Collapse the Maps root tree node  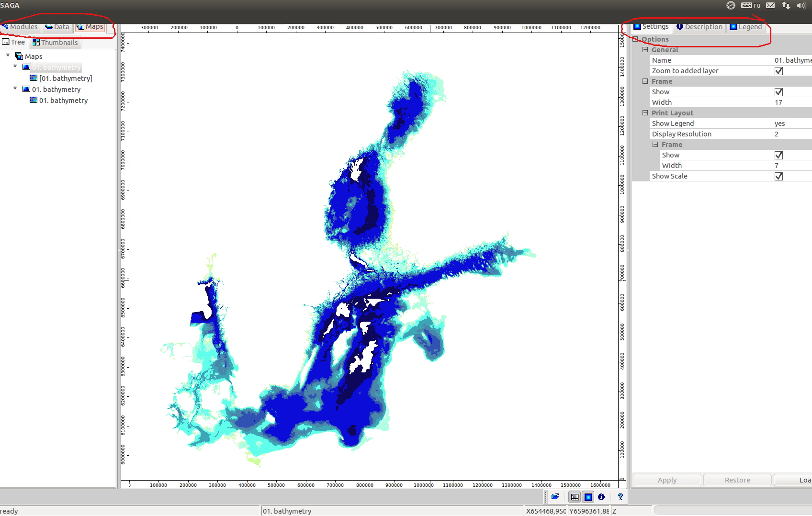(8, 56)
